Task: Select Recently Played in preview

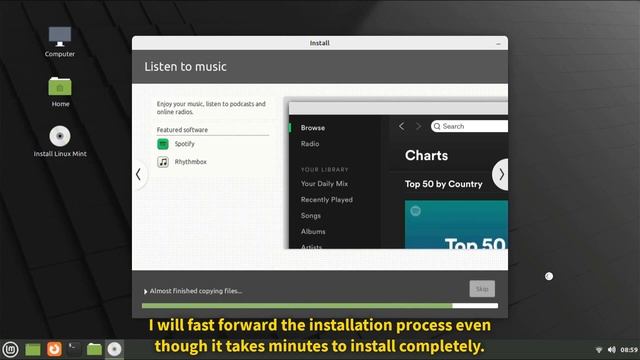Action: point(327,200)
